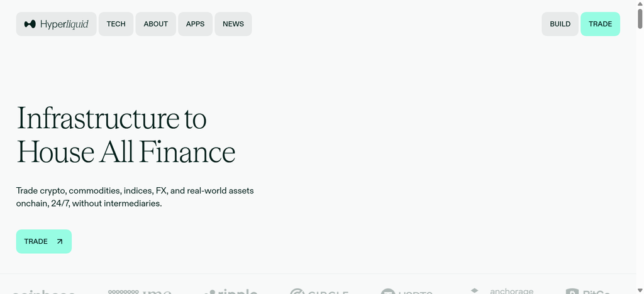
Task: Launch the hero TRADE button with arrow
Action: click(x=44, y=241)
